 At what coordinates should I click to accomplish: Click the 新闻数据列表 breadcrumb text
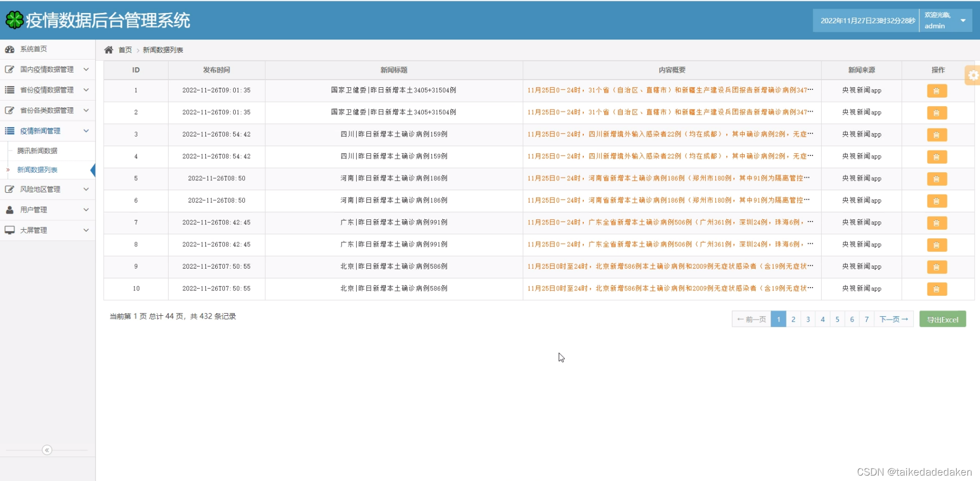(163, 50)
